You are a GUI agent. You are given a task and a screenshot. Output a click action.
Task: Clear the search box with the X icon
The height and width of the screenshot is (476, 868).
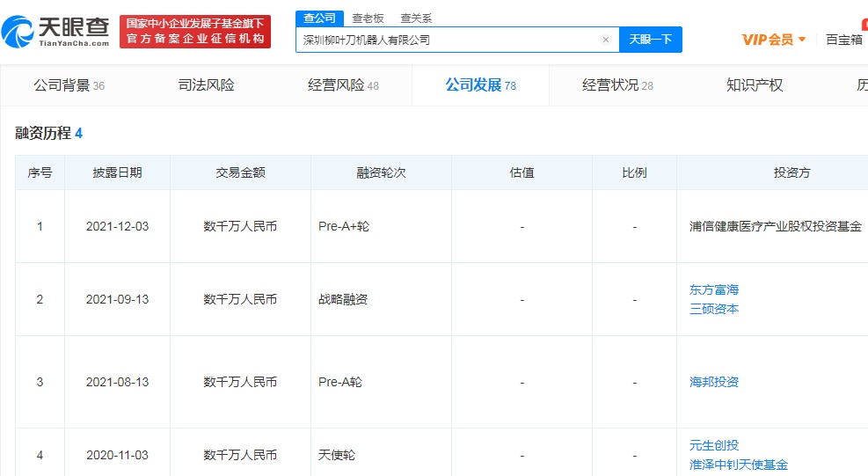coord(606,40)
